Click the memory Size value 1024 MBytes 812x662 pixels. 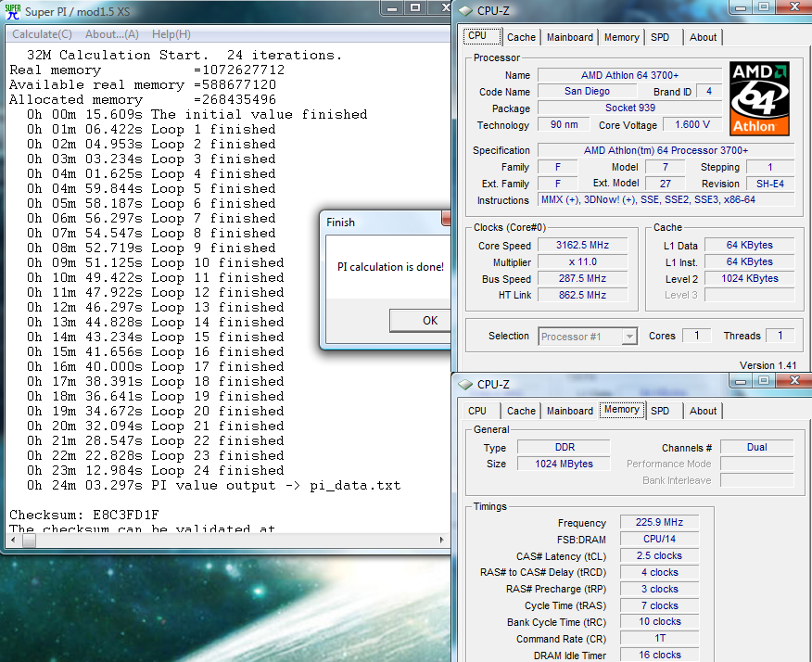click(564, 464)
